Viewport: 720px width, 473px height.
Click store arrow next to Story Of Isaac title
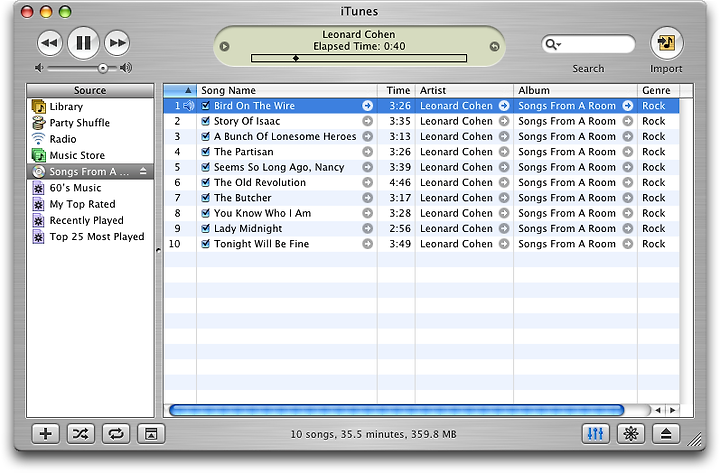pos(367,121)
